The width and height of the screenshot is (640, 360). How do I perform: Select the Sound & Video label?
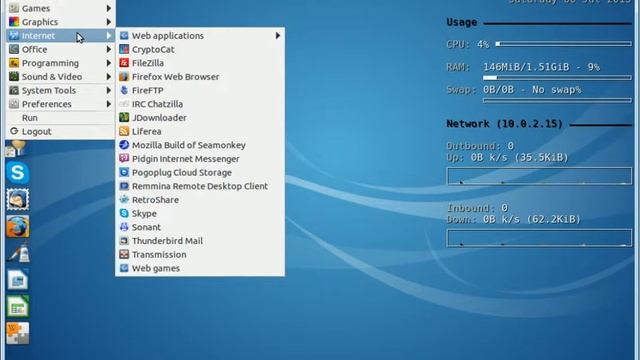(52, 77)
